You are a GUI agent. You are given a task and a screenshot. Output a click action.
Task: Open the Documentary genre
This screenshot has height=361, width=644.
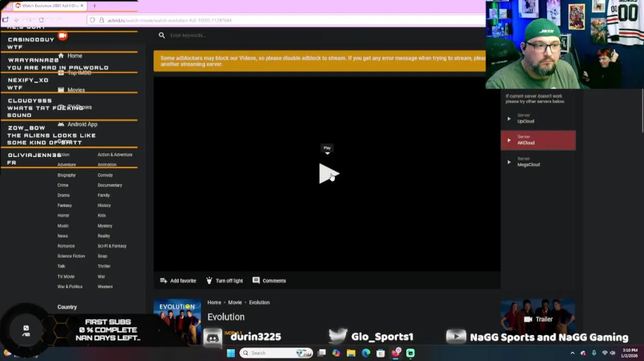pyautogui.click(x=110, y=185)
